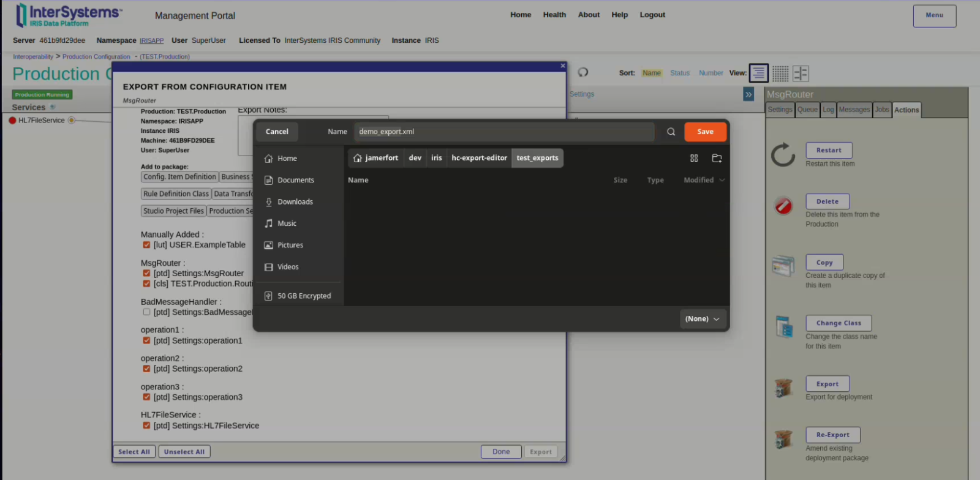Create a new folder in file dialog

pyautogui.click(x=717, y=158)
